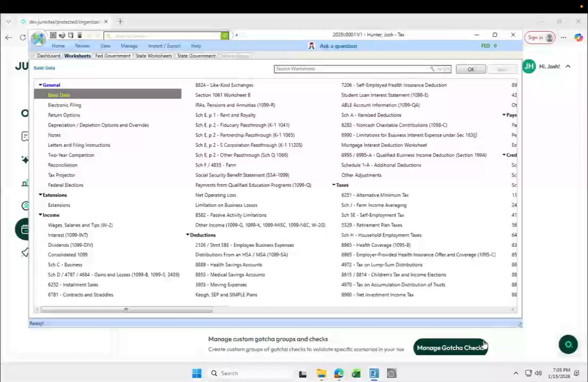
Task: Open Wages, Salaries and Tips (W-2)
Action: [x=80, y=225]
